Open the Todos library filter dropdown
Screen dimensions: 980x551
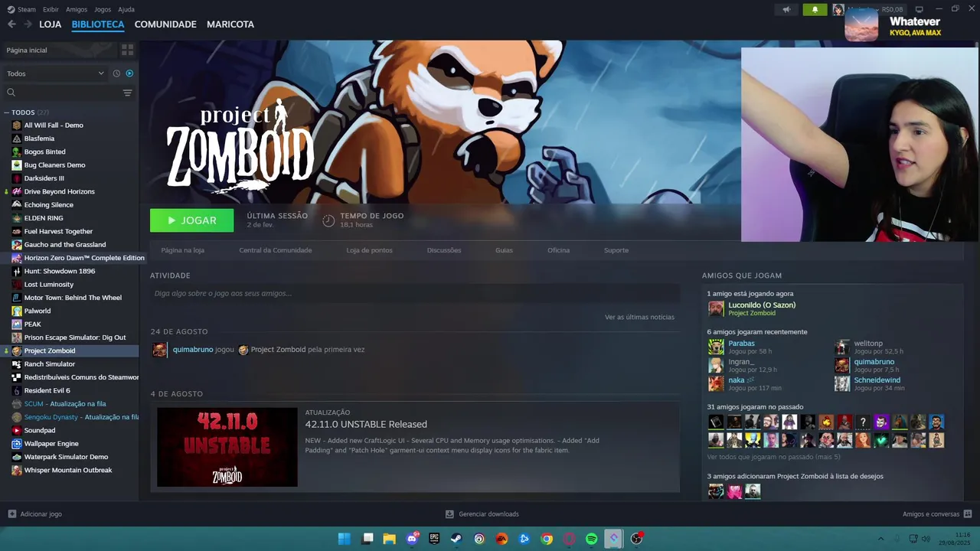(55, 73)
